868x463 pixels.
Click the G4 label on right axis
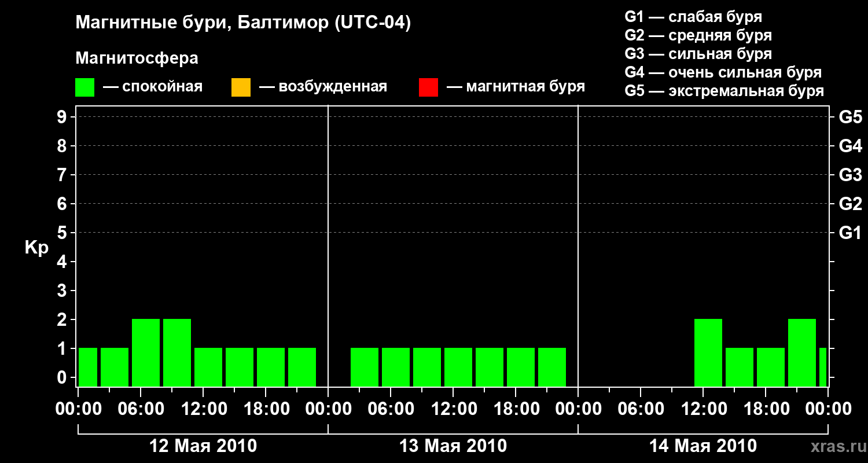click(851, 146)
